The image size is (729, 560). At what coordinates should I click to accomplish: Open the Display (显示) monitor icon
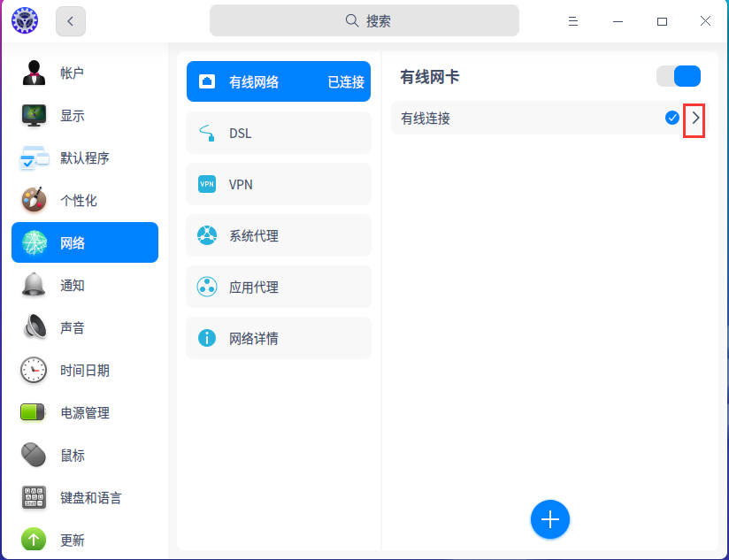(34, 115)
